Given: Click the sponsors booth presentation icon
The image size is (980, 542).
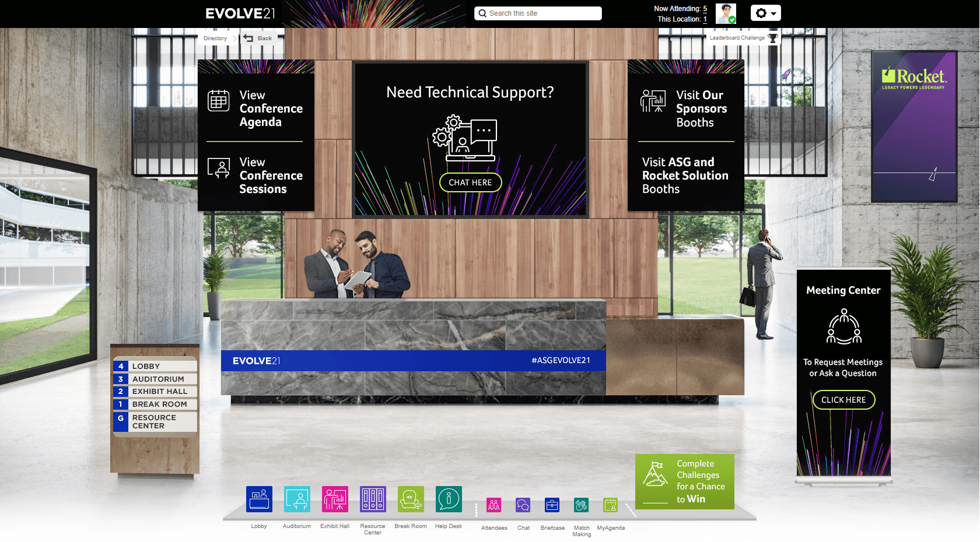Looking at the screenshot, I should click(653, 101).
